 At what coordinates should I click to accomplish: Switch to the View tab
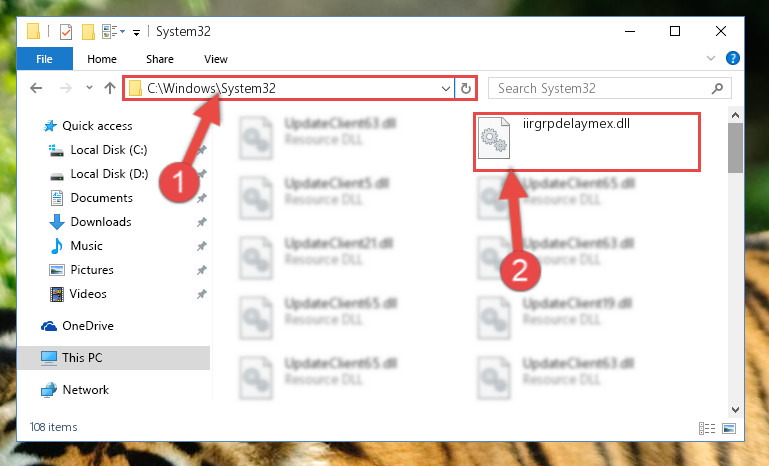(216, 59)
